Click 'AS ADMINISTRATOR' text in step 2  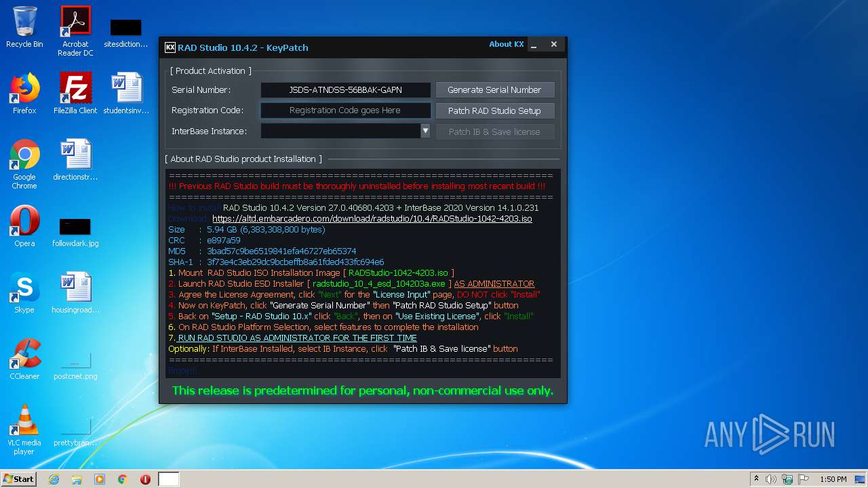point(494,284)
